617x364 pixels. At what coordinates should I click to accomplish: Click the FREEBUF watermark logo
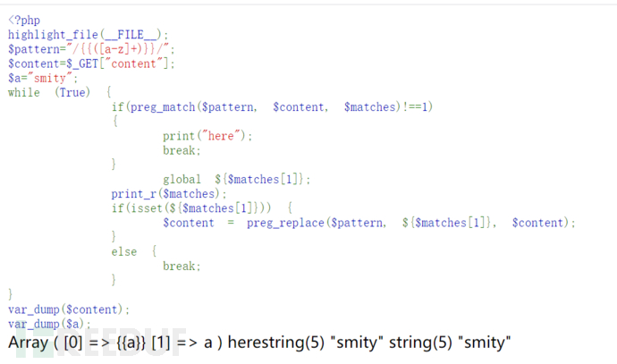[102, 343]
